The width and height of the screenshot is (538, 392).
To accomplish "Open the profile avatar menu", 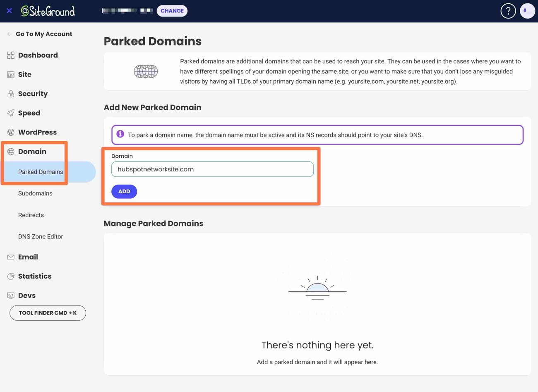I will pyautogui.click(x=527, y=11).
